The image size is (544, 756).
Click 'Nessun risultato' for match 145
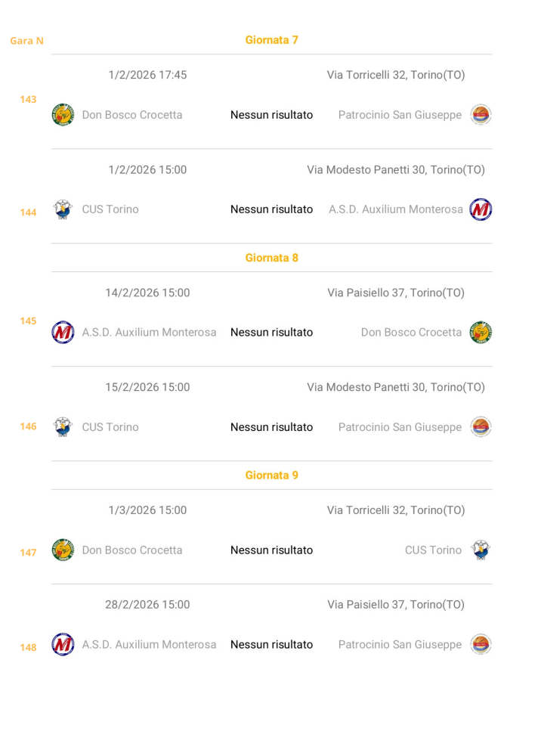272,333
